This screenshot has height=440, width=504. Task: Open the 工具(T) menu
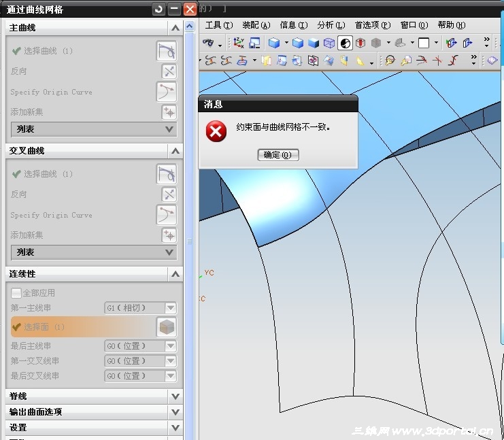(219, 25)
